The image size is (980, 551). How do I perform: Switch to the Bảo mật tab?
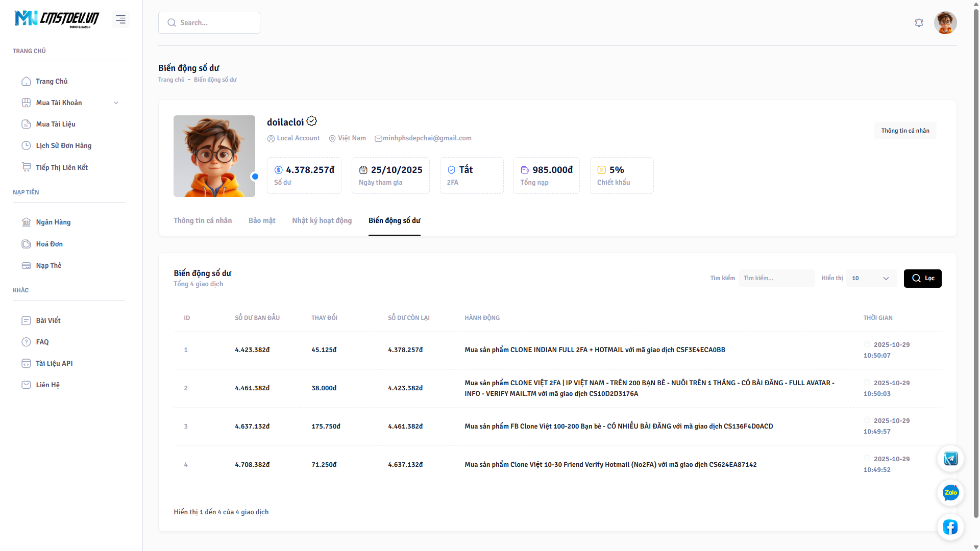pyautogui.click(x=262, y=221)
